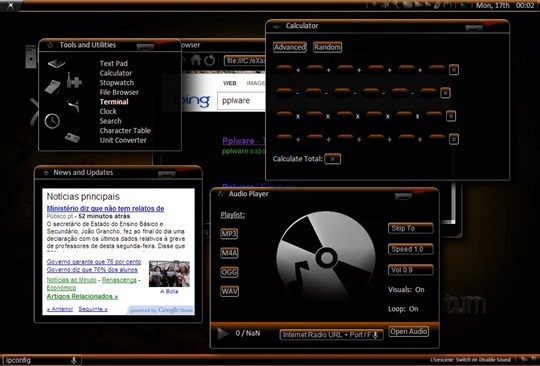Click the A Bola news photo thumbnail
The height and width of the screenshot is (366, 540).
pyautogui.click(x=169, y=274)
